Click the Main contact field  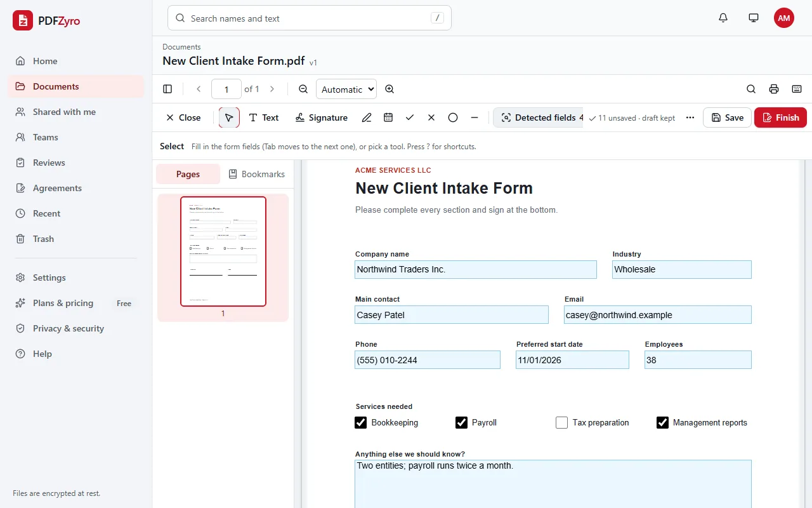[452, 315]
